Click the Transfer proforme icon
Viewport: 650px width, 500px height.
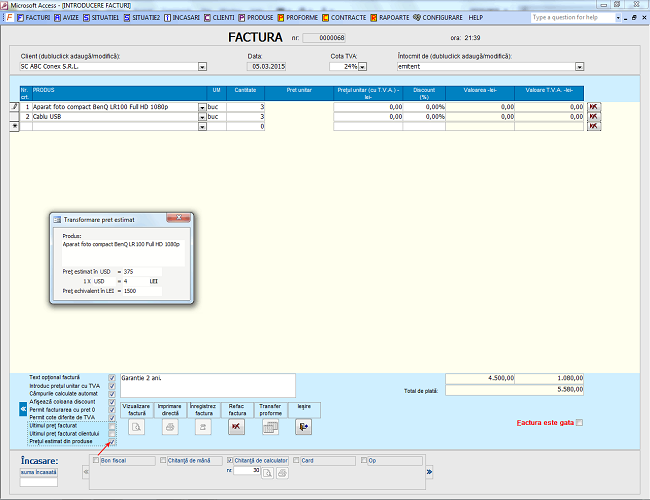[x=270, y=427]
